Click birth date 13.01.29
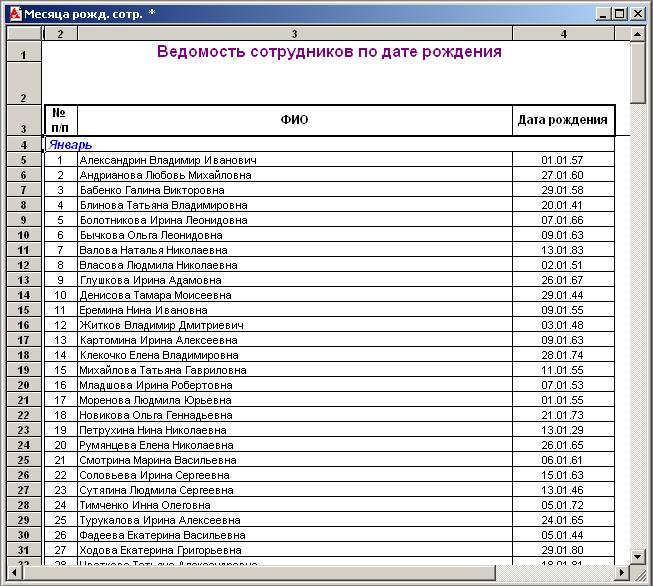Viewport: 653px width, 586px height. (x=562, y=430)
